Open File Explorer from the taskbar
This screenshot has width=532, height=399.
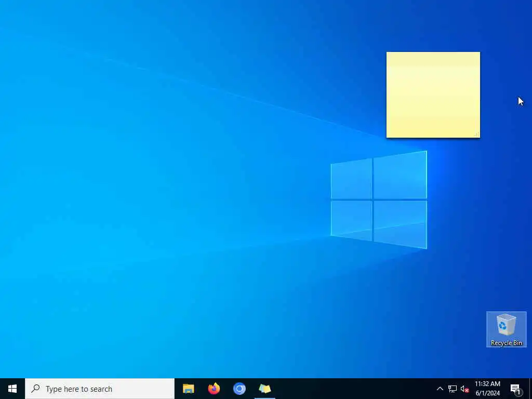pos(188,389)
